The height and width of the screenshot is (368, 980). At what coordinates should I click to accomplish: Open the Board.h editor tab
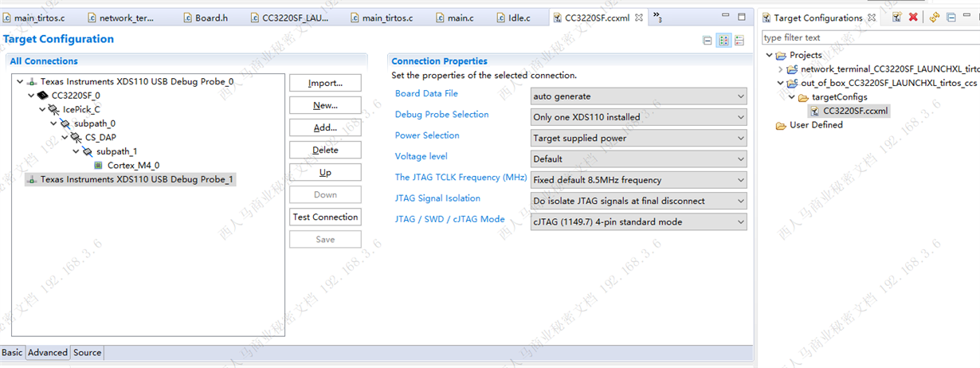point(205,18)
